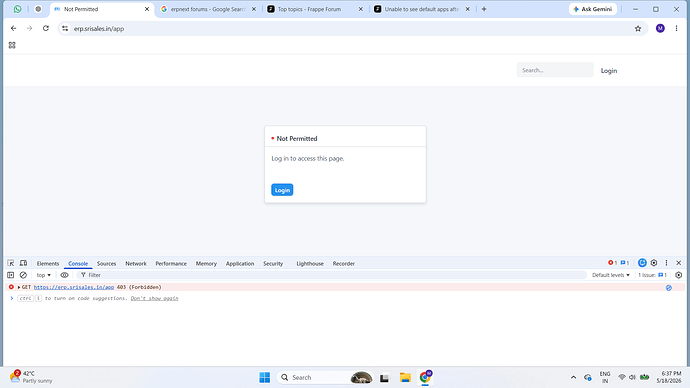Click the blue issues count badge in DevTools toolbar
The image size is (690, 388).
pyautogui.click(x=625, y=263)
